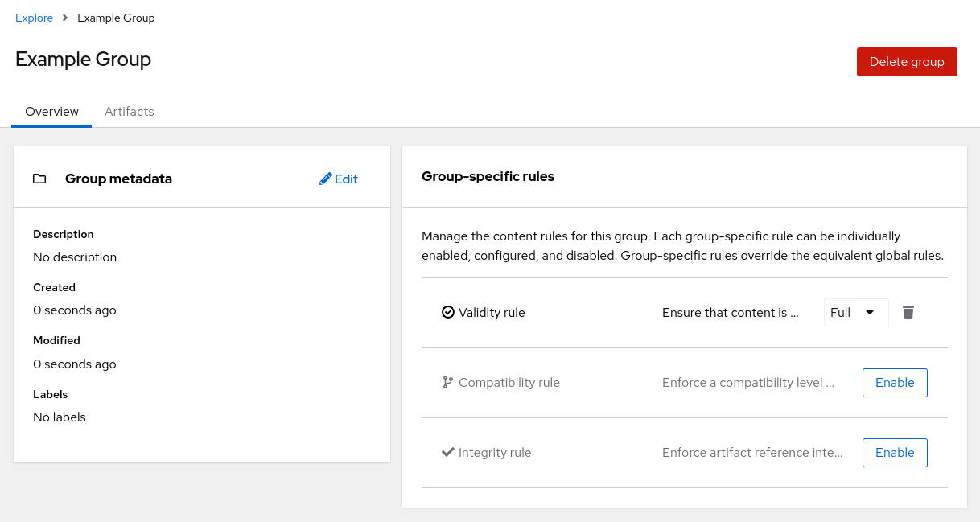Image resolution: width=980 pixels, height=522 pixels.
Task: Click the pencil icon next to Edit
Action: tap(325, 179)
